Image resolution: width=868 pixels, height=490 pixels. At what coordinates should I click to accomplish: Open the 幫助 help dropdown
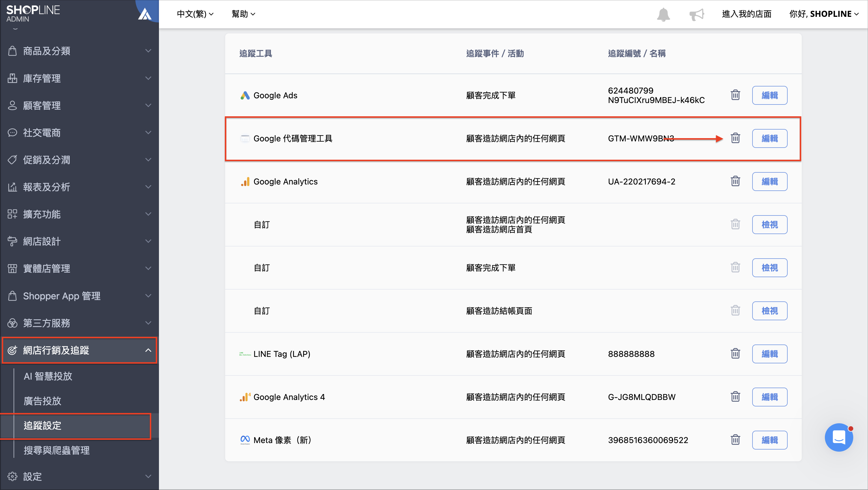pyautogui.click(x=243, y=14)
